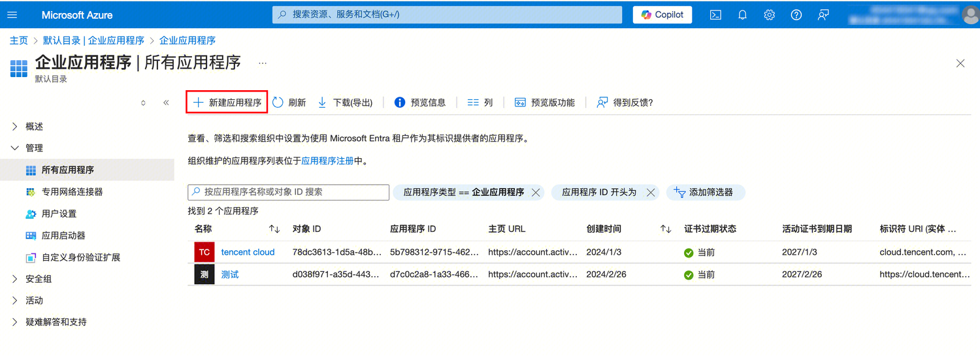Click the sidebar up-down expand arrows
The height and width of the screenshot is (356, 980).
(x=144, y=103)
